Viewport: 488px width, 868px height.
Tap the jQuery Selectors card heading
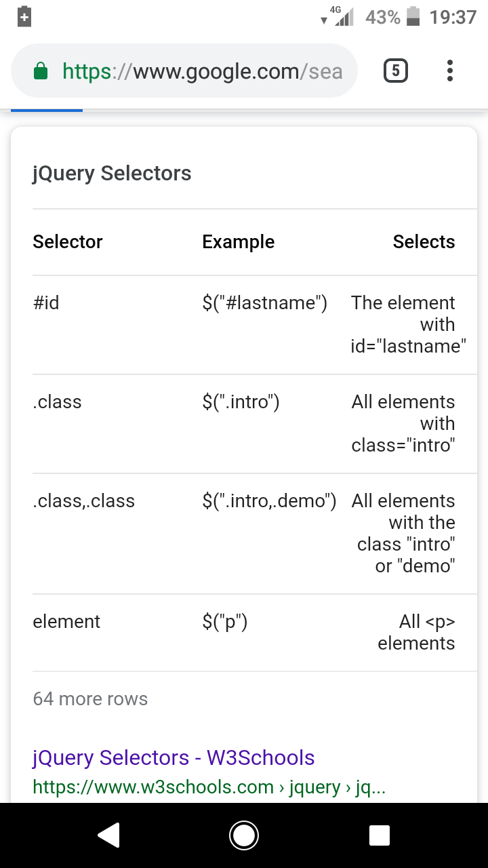tap(112, 173)
